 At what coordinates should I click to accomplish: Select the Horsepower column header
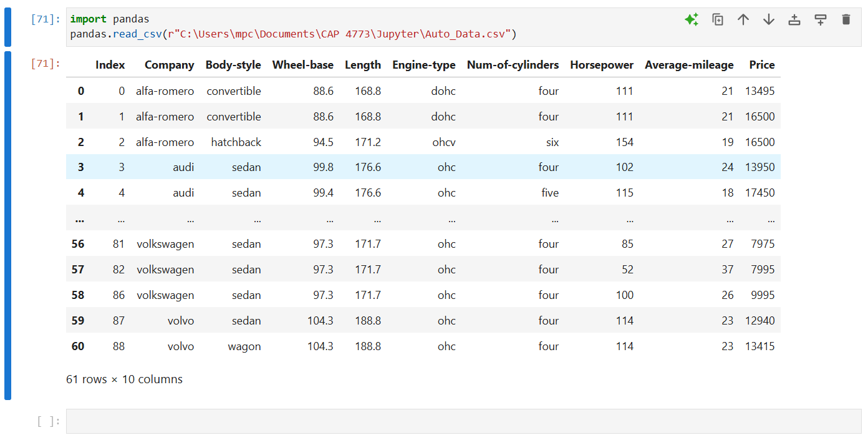(602, 64)
